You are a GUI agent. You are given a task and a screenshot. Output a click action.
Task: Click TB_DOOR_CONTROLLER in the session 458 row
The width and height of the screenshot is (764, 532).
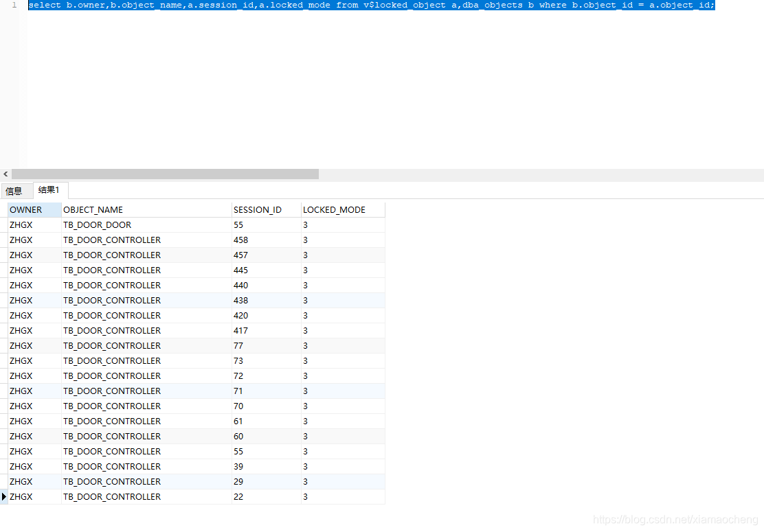pos(146,240)
